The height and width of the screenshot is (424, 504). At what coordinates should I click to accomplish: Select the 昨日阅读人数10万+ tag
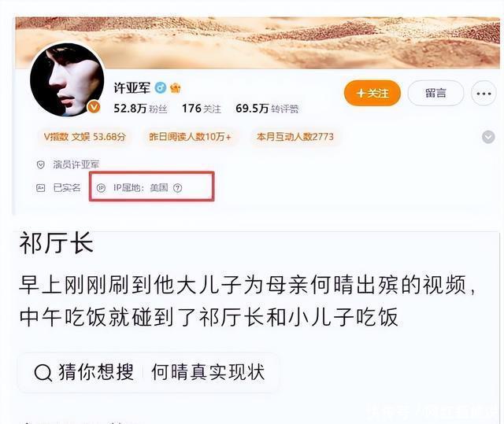190,137
